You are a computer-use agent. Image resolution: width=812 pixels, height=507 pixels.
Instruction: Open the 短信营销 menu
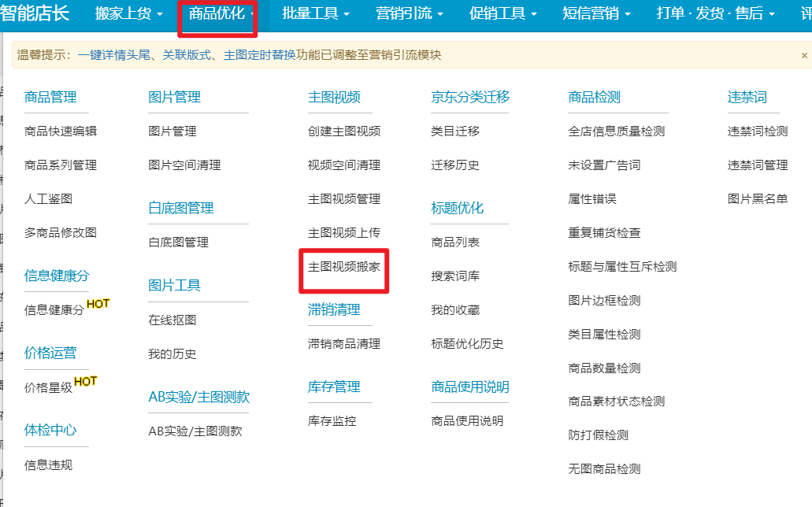(x=595, y=13)
